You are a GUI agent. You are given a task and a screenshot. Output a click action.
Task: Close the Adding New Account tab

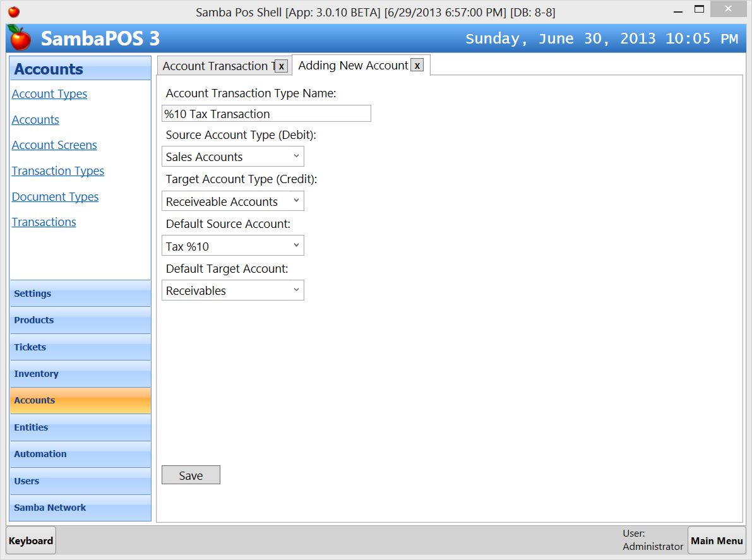click(417, 65)
